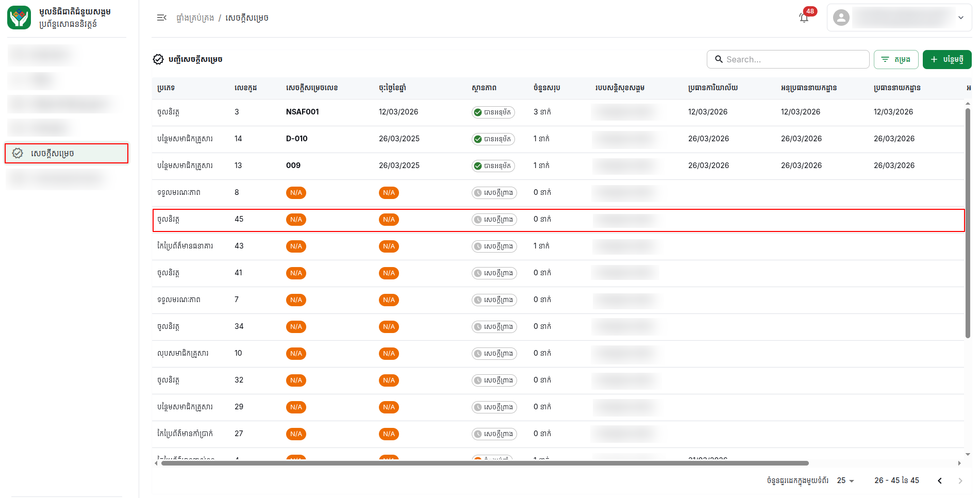The width and height of the screenshot is (980, 498).
Task: Click draft status chip in row 34
Action: (x=494, y=327)
